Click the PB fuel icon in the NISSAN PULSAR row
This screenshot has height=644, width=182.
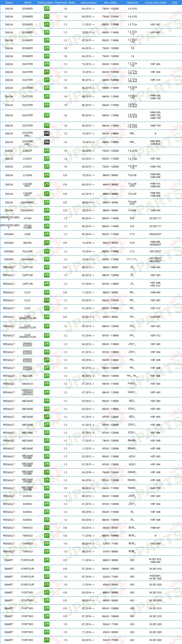click(47, 251)
